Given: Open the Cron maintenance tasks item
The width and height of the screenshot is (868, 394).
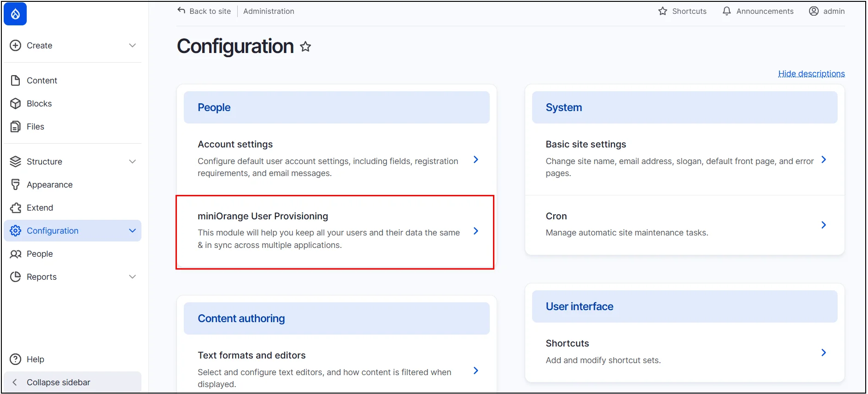Looking at the screenshot, I should pyautogui.click(x=556, y=217).
